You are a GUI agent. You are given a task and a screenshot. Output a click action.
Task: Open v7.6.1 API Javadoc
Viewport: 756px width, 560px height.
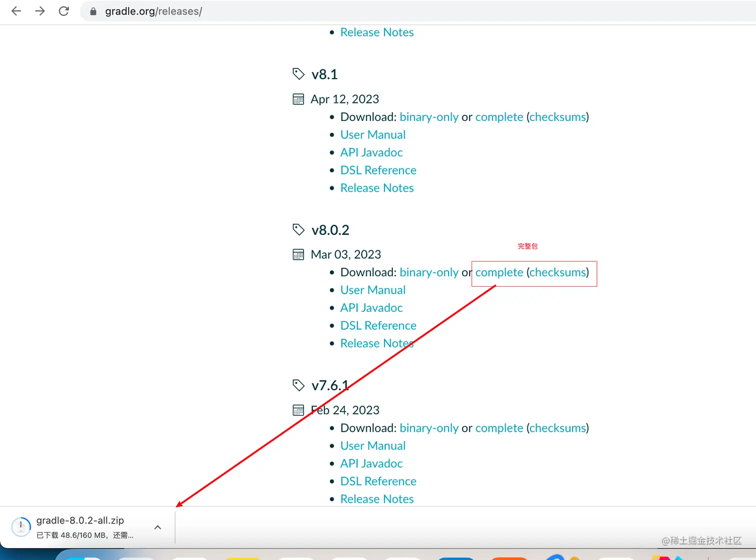click(371, 464)
